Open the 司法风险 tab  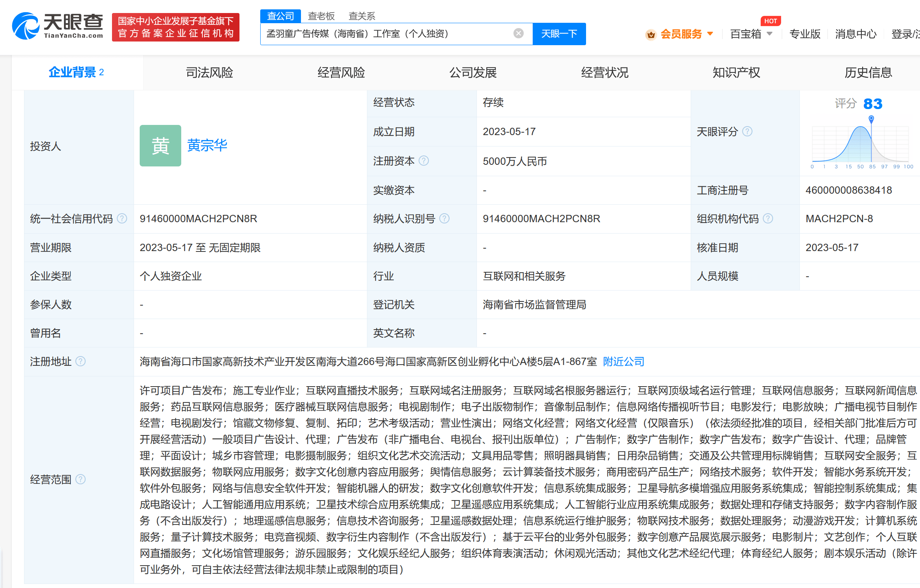pos(209,72)
